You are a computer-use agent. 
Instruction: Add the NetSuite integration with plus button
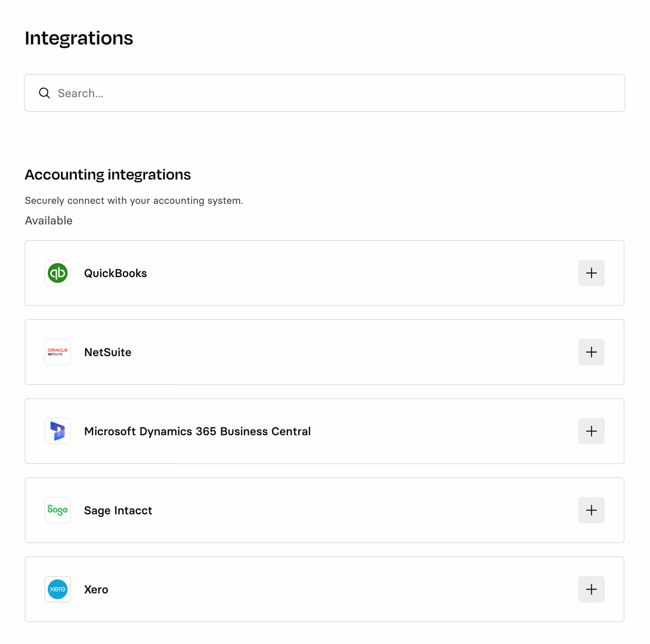pyautogui.click(x=591, y=352)
